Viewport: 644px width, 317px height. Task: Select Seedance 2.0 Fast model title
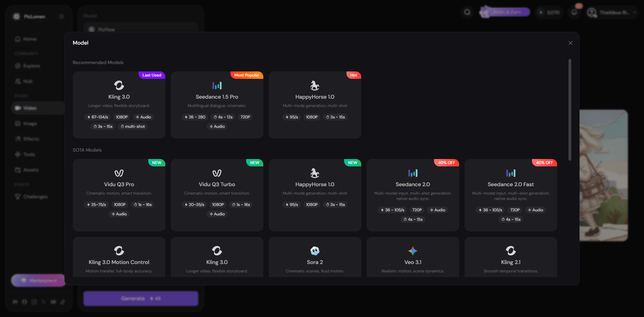coord(511,184)
